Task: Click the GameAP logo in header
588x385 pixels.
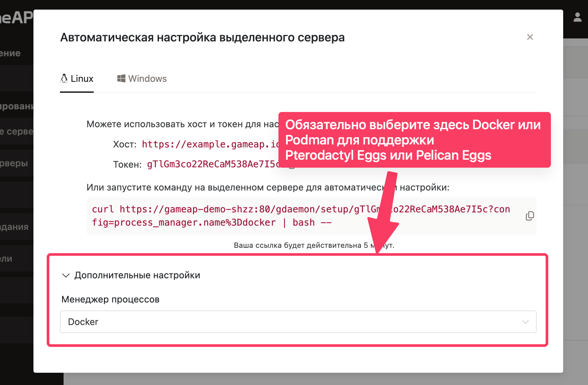Action: [17, 18]
